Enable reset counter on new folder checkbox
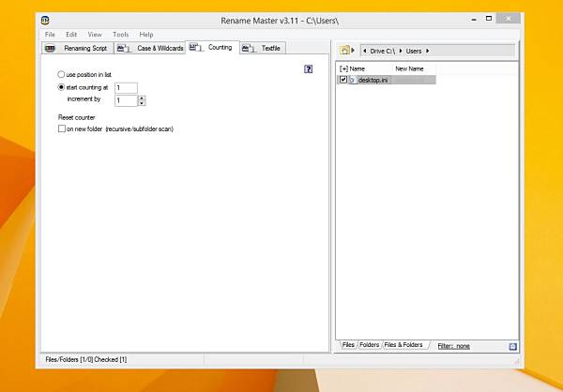Screen dimensions: 563x392 click(x=61, y=128)
